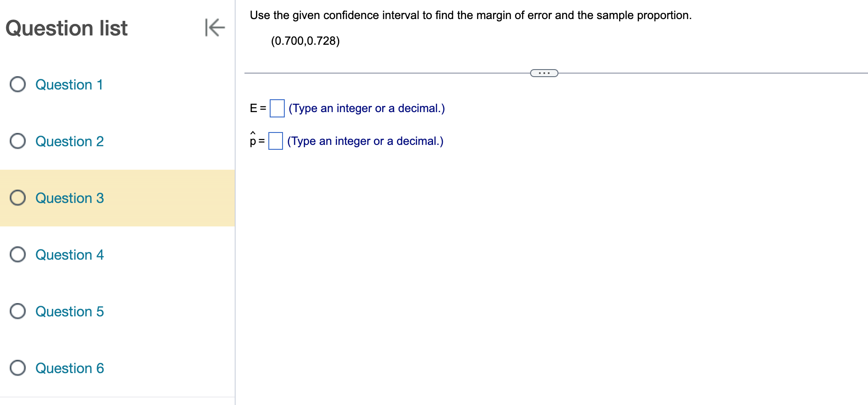Open Question 4 from the question list

69,254
